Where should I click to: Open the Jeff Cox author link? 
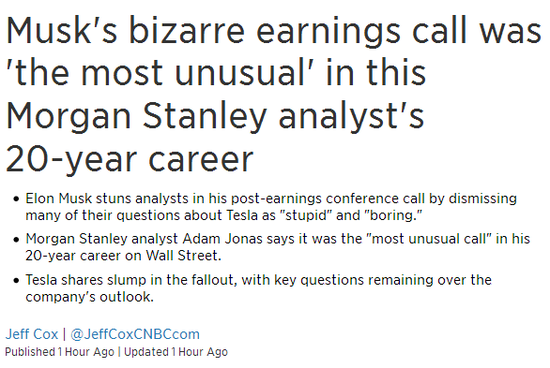pos(32,334)
